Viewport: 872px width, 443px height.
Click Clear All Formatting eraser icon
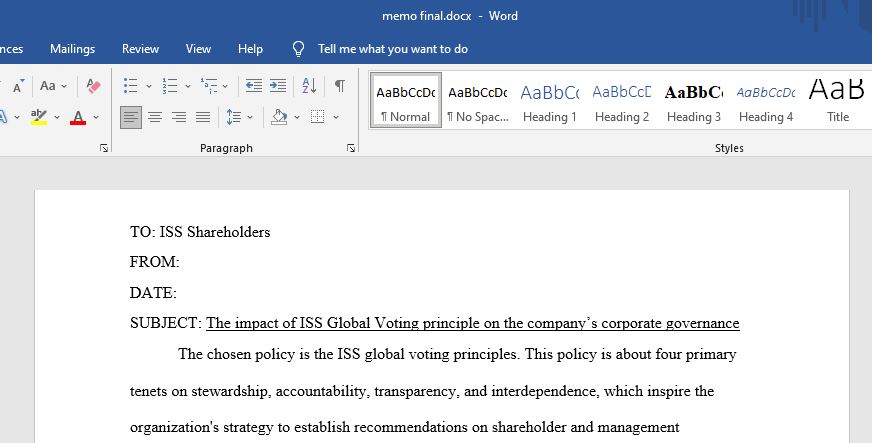(x=93, y=86)
